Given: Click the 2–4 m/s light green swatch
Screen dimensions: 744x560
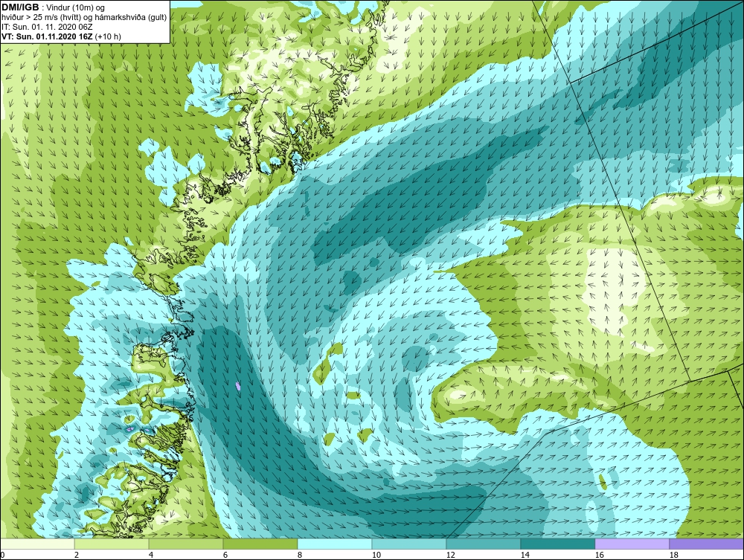Looking at the screenshot, I should (x=112, y=544).
